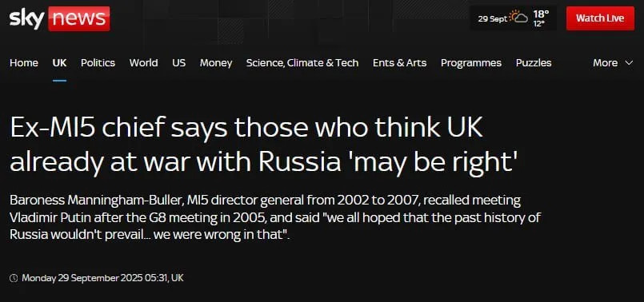Screen dimensions: 644x302
Task: Visit the Ents & Arts section
Action: (400, 63)
